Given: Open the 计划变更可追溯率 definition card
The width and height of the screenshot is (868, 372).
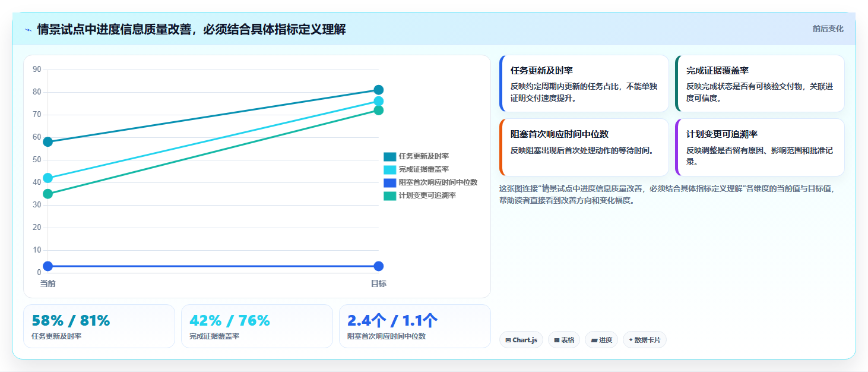Looking at the screenshot, I should (760, 147).
